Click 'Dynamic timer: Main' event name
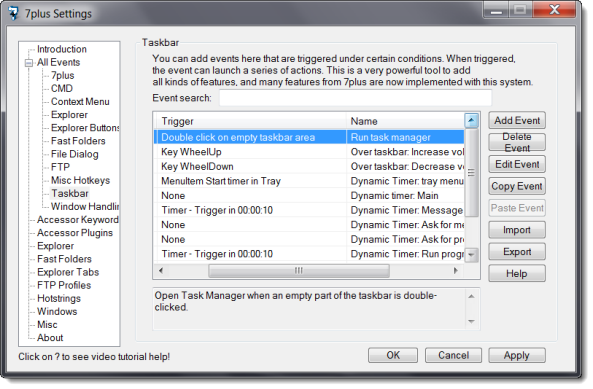Image resolution: width=593 pixels, height=389 pixels. (394, 196)
